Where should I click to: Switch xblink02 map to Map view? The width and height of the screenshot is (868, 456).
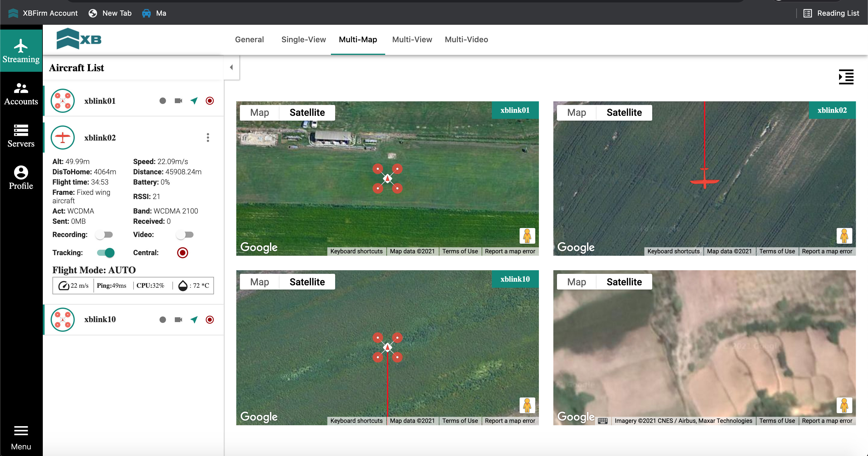(x=576, y=113)
